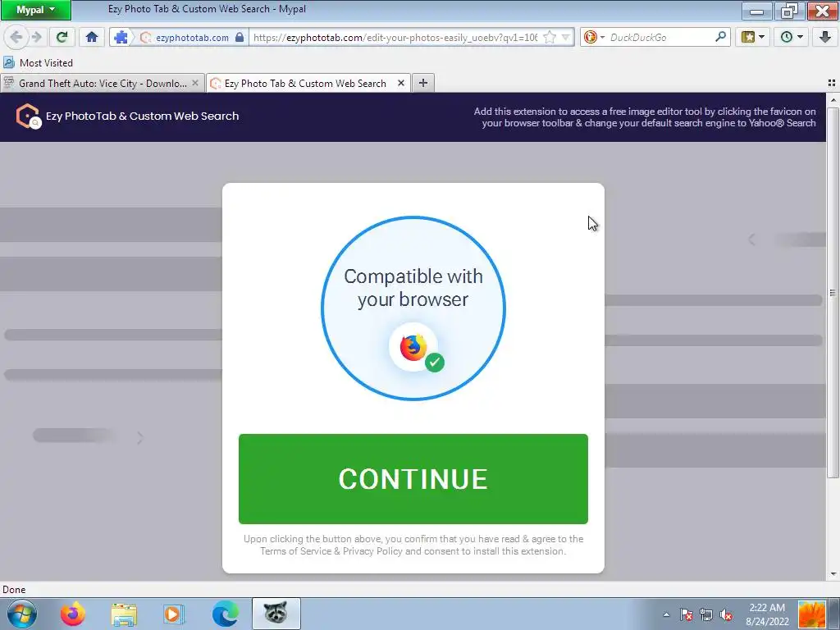Open the bookmarks menu toolbar button
Screen dimensions: 840x630
[x=752, y=37]
